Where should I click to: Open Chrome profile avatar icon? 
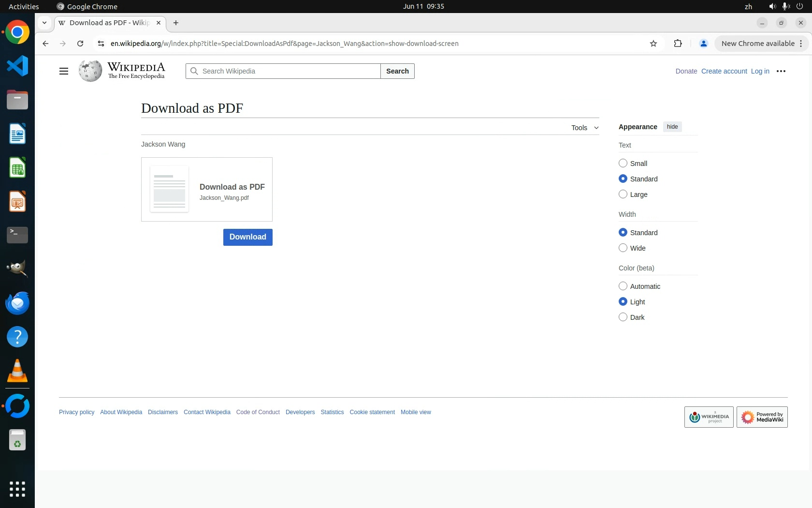pyautogui.click(x=703, y=44)
